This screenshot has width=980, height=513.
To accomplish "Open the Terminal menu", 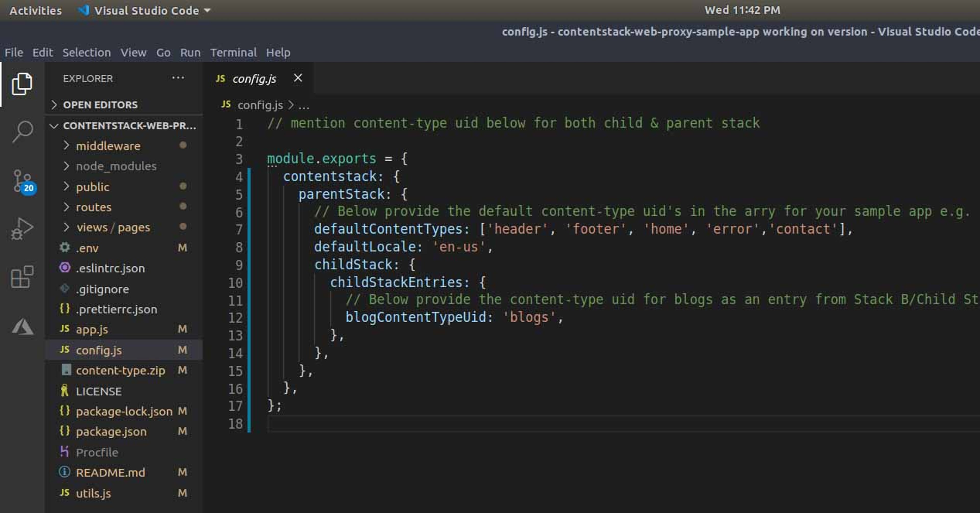I will (234, 53).
